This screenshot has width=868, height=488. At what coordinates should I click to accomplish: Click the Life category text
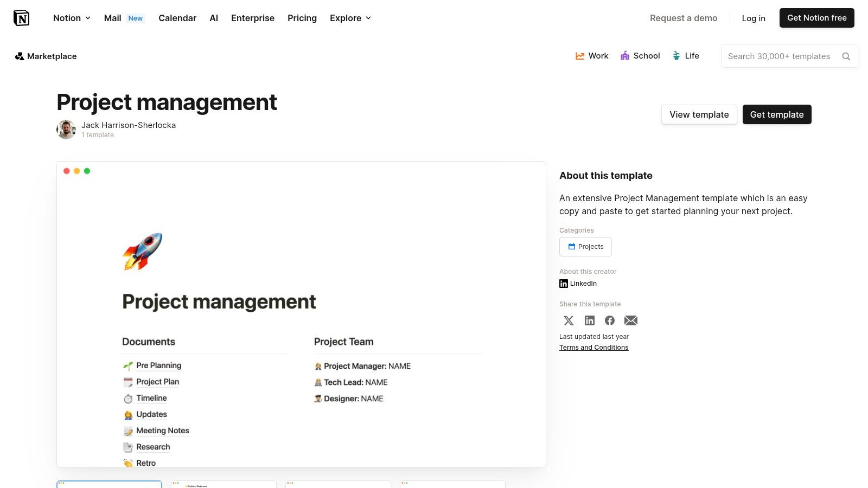tap(692, 56)
